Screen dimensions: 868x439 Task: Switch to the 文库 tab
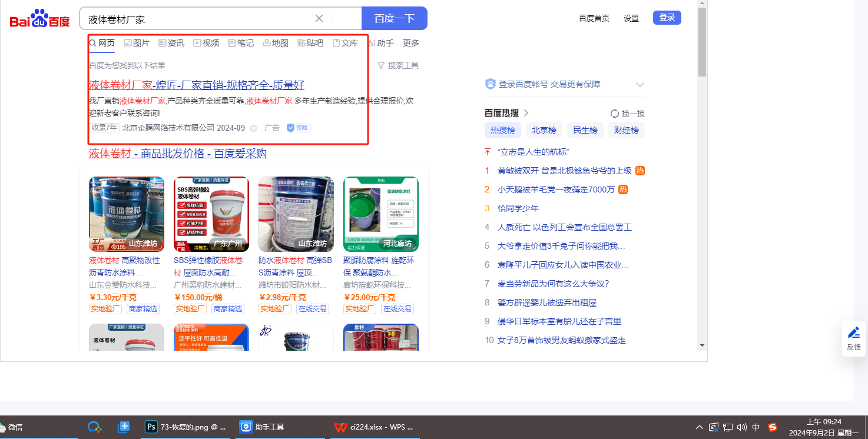click(x=345, y=43)
